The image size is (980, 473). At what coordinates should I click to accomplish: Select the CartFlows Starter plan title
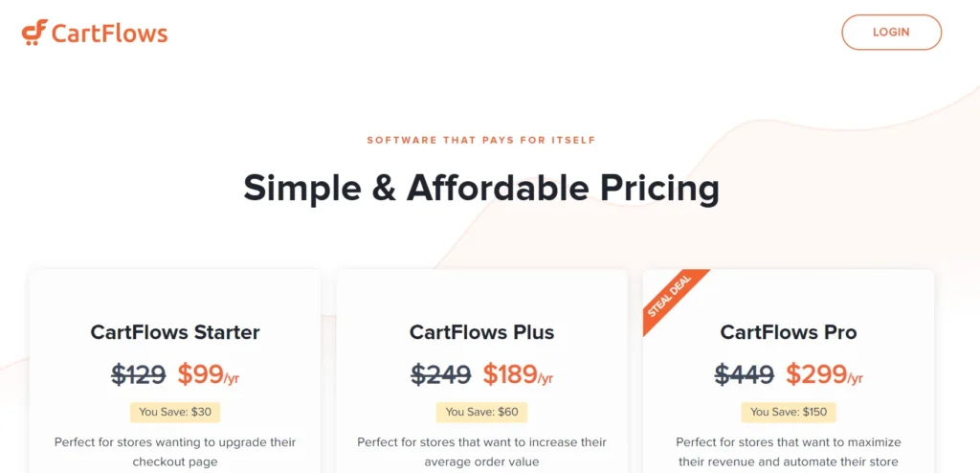tap(175, 331)
